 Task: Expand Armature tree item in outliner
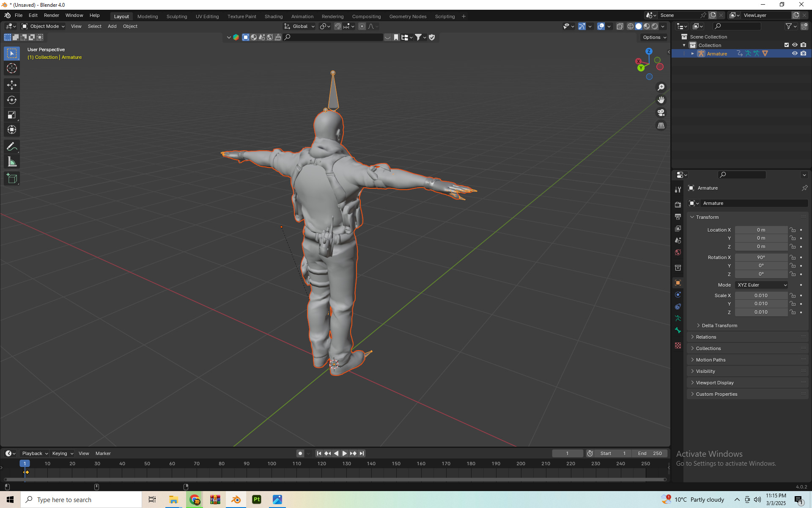[x=692, y=54]
